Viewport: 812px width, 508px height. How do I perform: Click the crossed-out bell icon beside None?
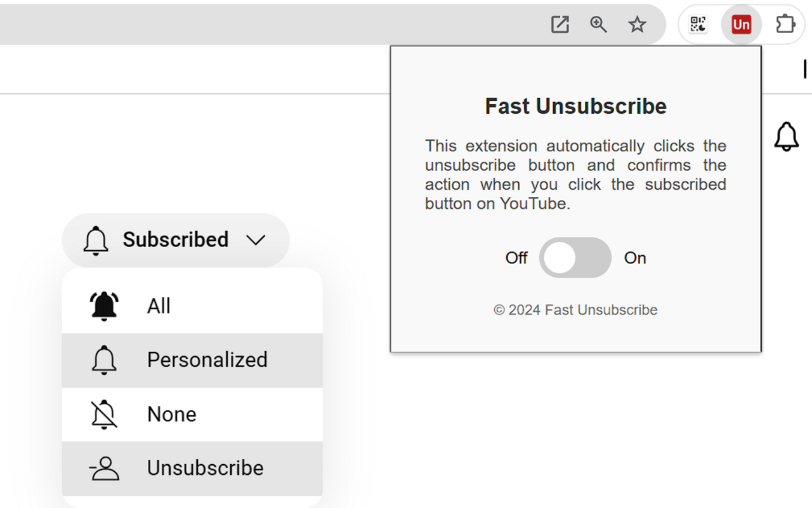[104, 413]
